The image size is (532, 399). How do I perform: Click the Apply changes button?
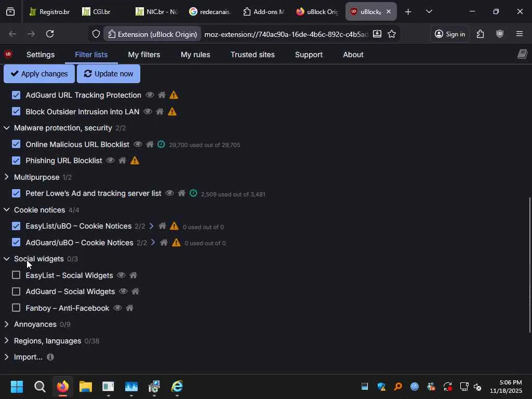click(39, 74)
